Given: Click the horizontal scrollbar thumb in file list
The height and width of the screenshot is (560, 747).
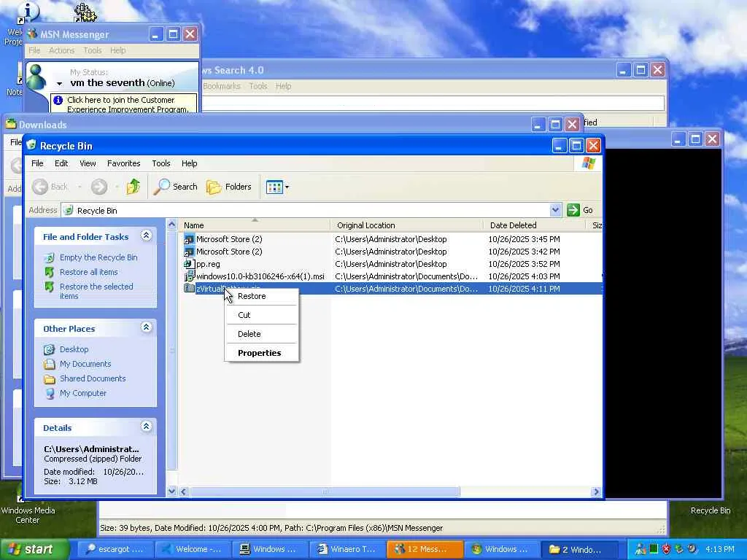Looking at the screenshot, I should tap(325, 491).
